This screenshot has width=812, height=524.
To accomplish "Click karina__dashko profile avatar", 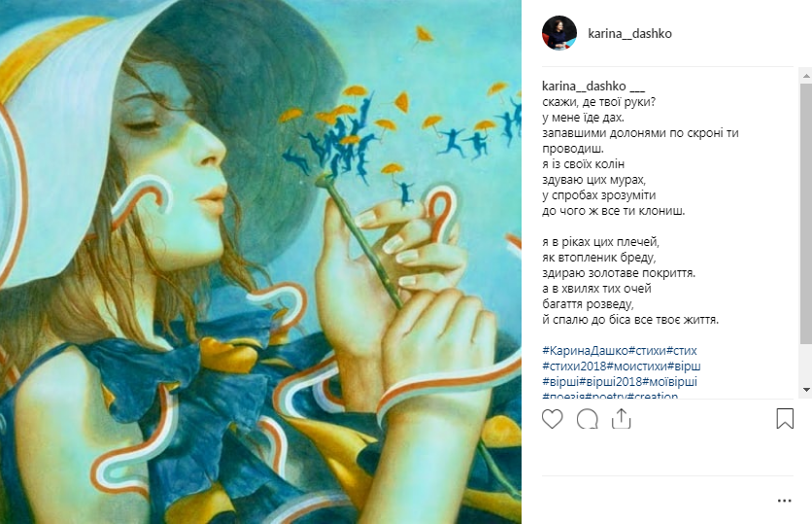I will pyautogui.click(x=559, y=33).
